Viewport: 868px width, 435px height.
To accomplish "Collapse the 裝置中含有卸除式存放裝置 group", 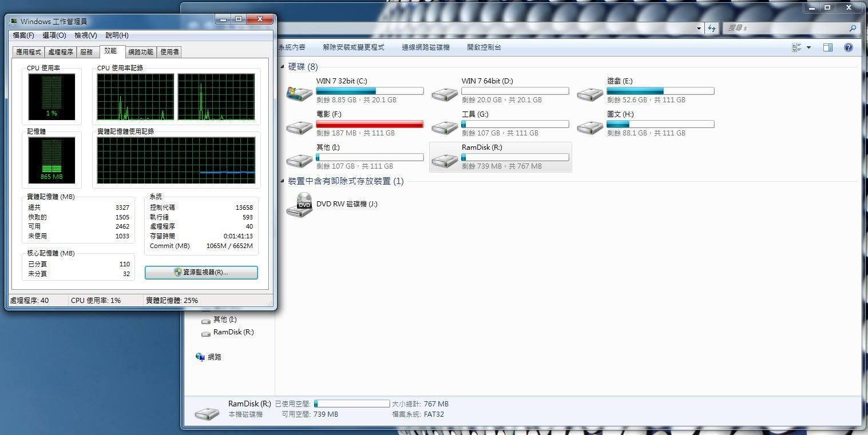I will (x=283, y=181).
